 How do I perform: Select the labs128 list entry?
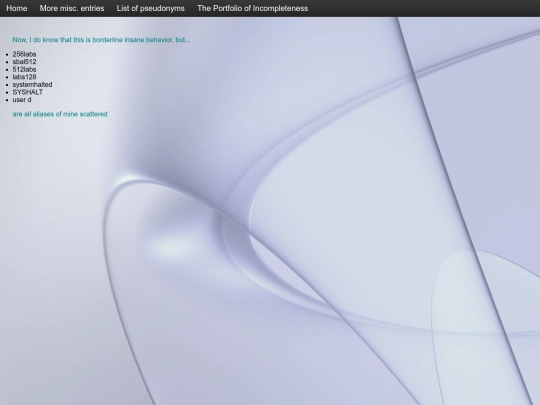pyautogui.click(x=24, y=77)
